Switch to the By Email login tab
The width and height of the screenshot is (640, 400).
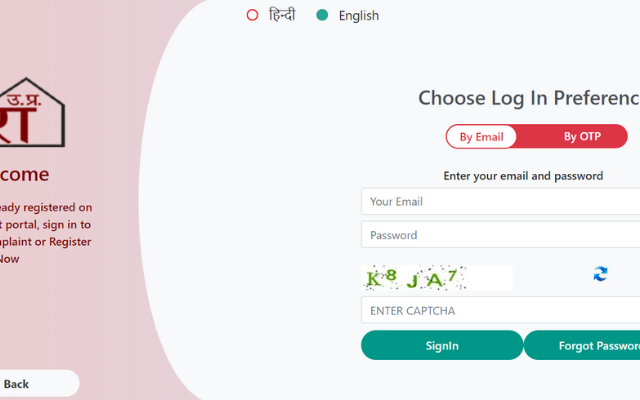coord(481,137)
